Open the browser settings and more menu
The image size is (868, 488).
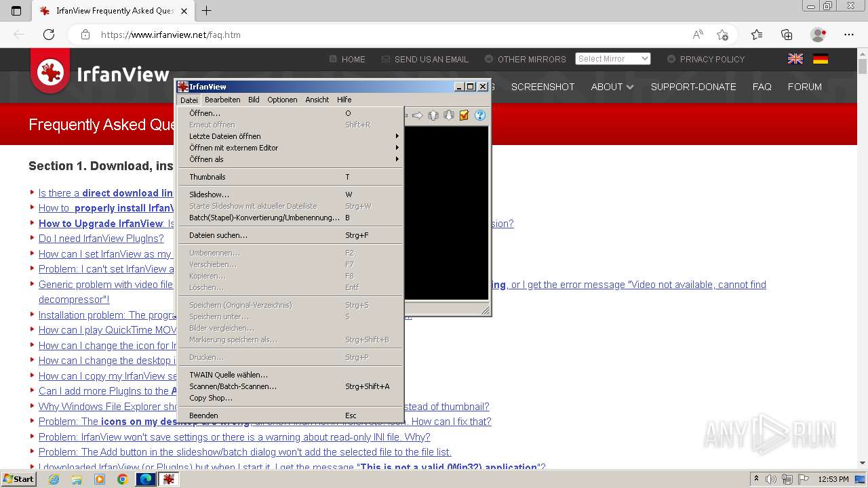(849, 35)
